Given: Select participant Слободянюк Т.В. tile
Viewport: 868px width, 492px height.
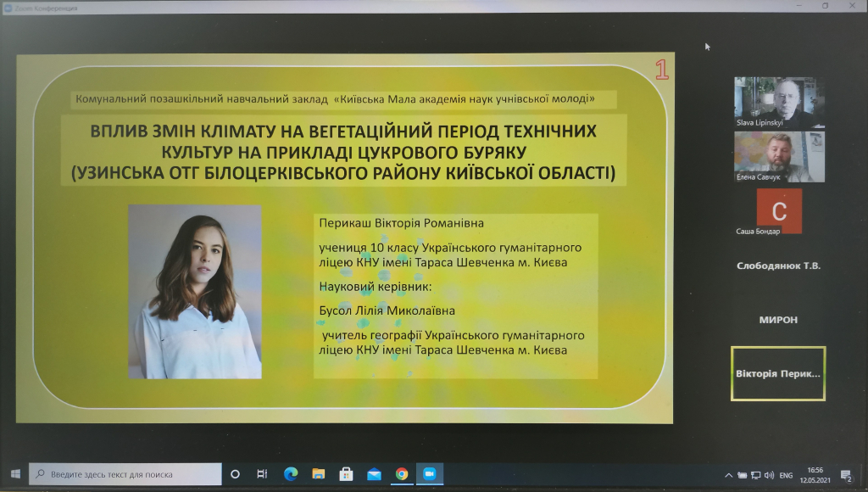Looking at the screenshot, I should point(778,266).
